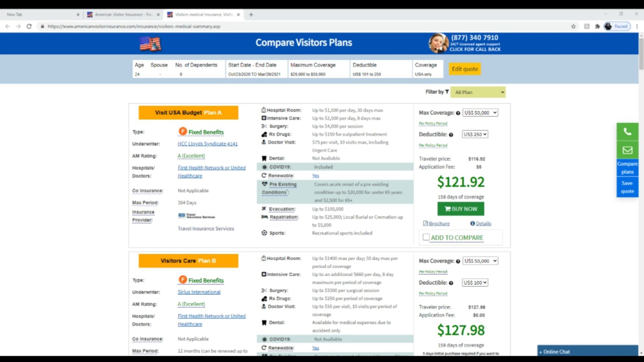Open Plan B Deductible US$ 100 dropdown
This screenshot has height=362, width=644.
pos(475,283)
